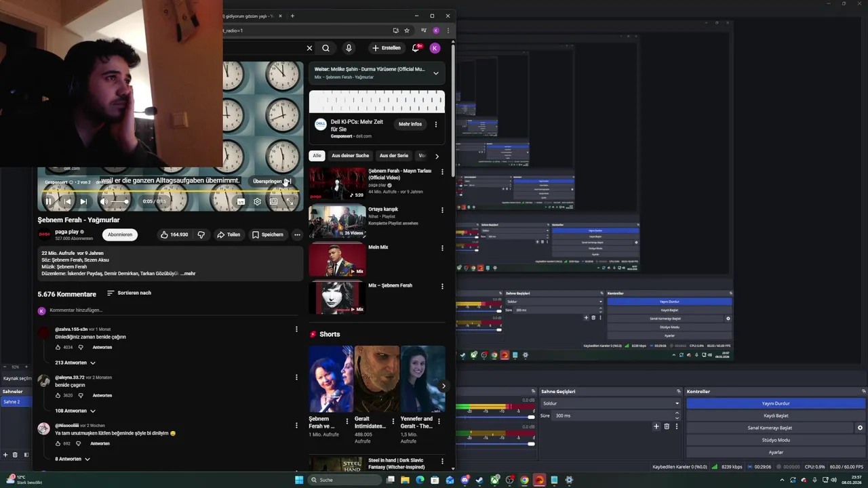
Task: Open Erstellen create menu
Action: coord(387,48)
